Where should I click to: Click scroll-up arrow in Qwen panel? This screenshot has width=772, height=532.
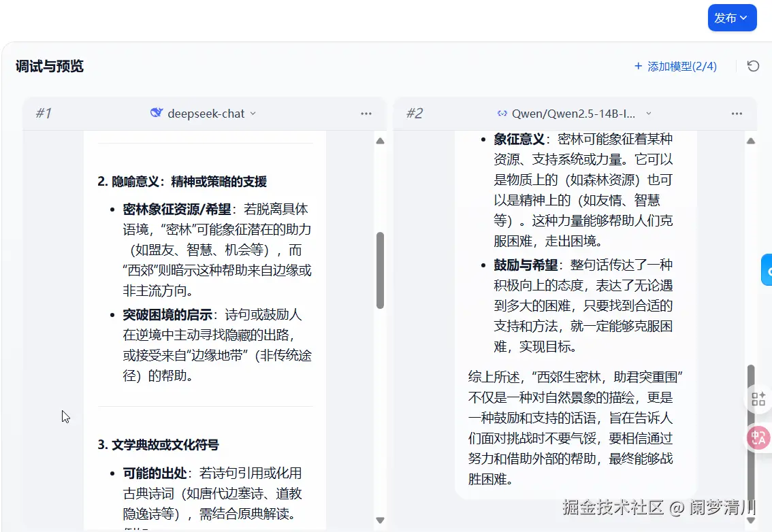(x=751, y=141)
